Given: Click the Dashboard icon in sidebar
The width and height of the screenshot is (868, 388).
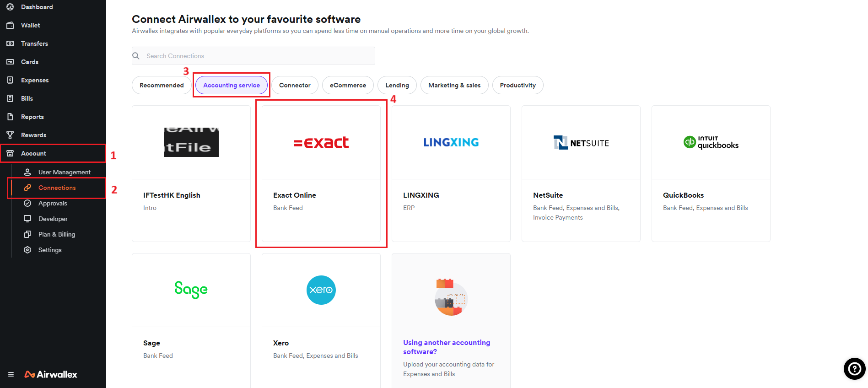Looking at the screenshot, I should pyautogui.click(x=10, y=7).
